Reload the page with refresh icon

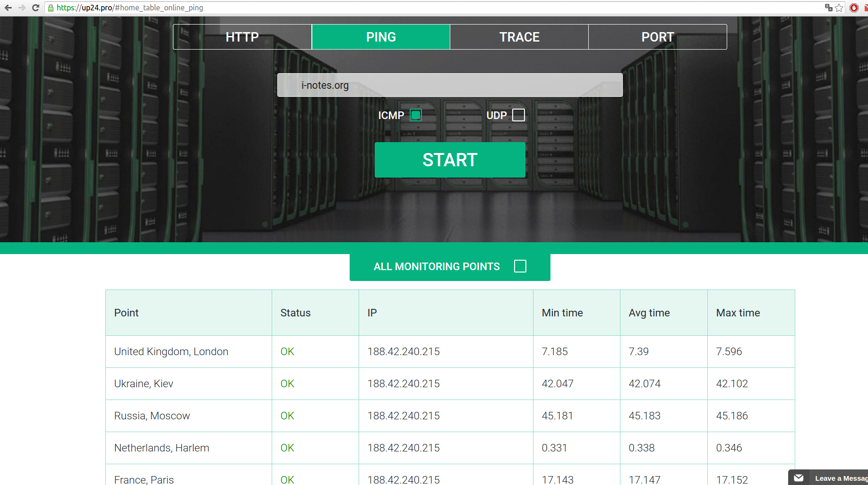[x=35, y=8]
